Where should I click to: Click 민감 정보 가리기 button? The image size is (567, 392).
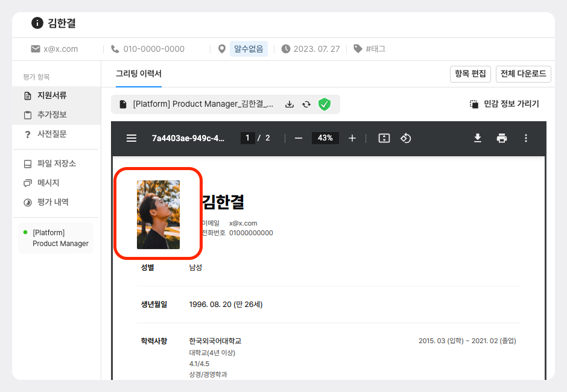click(504, 104)
